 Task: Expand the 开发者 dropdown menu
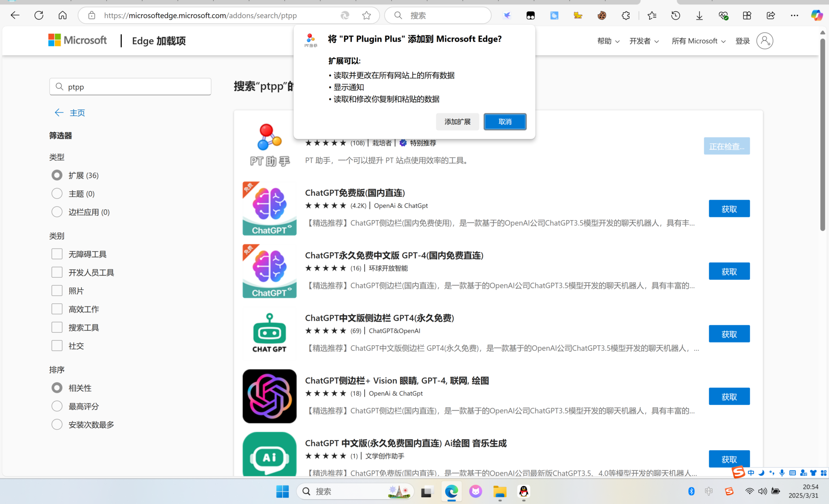pos(644,41)
